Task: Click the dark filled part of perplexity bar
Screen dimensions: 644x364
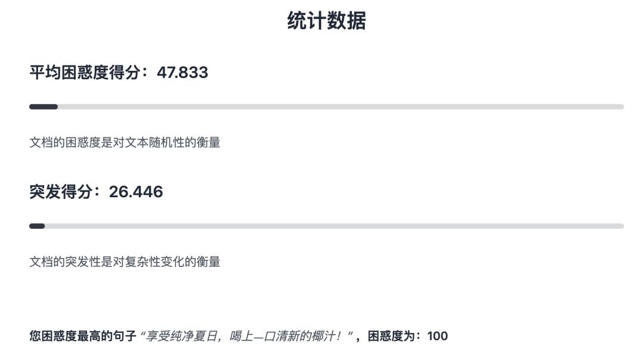Action: [44, 107]
